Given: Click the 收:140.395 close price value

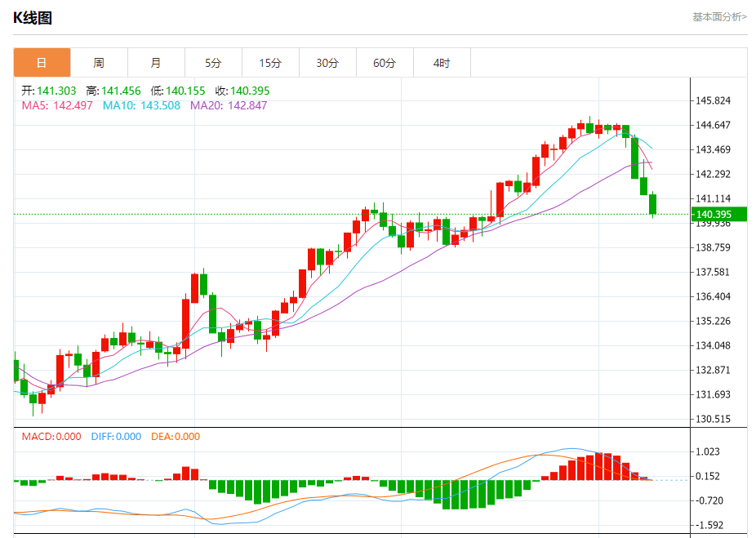Looking at the screenshot, I should pos(242,91).
